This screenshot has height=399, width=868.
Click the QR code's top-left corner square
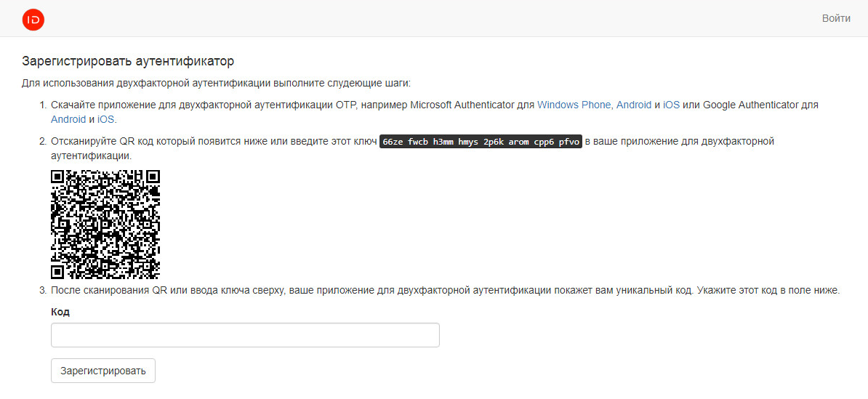[57, 177]
